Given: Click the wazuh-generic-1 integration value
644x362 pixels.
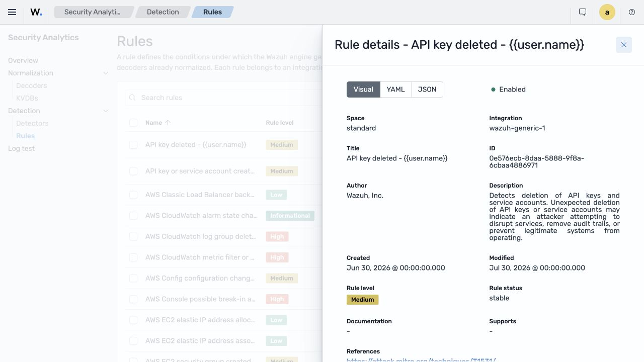Looking at the screenshot, I should point(517,128).
